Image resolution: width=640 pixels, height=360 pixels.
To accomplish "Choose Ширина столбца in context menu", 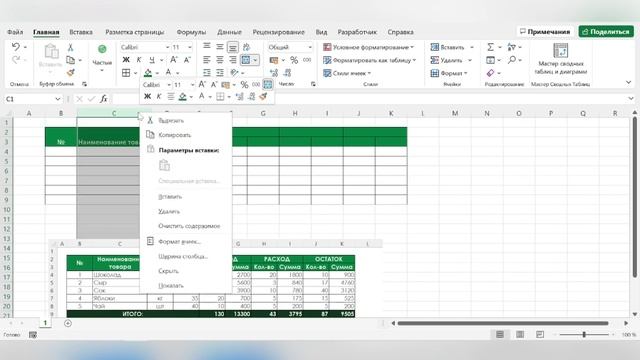I will click(x=183, y=256).
